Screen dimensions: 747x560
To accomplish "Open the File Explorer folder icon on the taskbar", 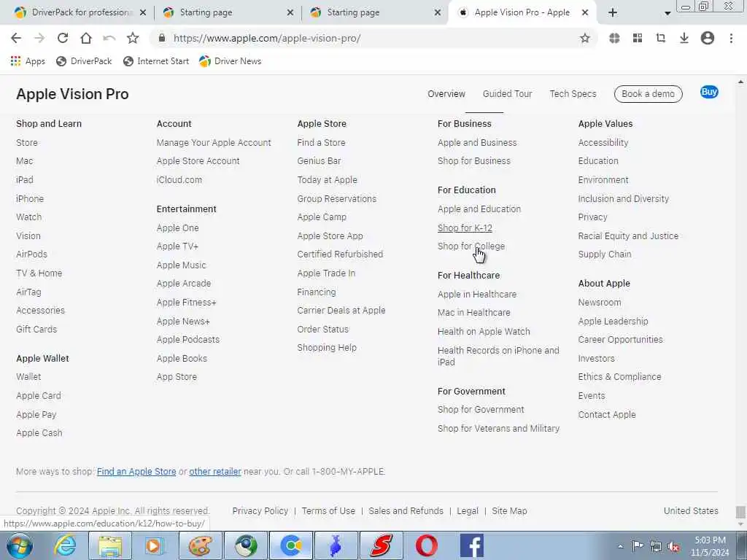I will pos(110,545).
